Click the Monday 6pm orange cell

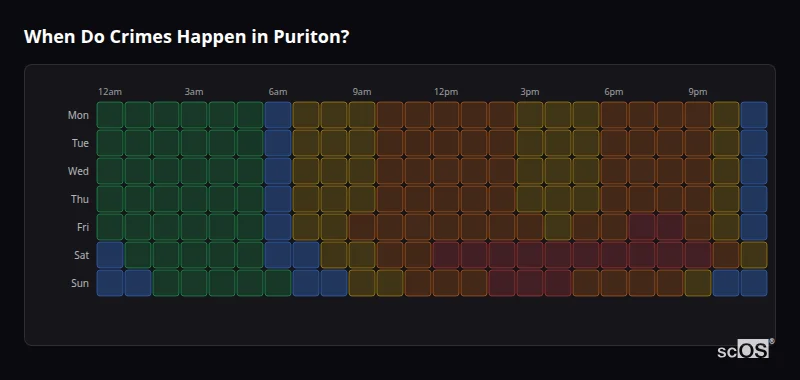[614, 115]
